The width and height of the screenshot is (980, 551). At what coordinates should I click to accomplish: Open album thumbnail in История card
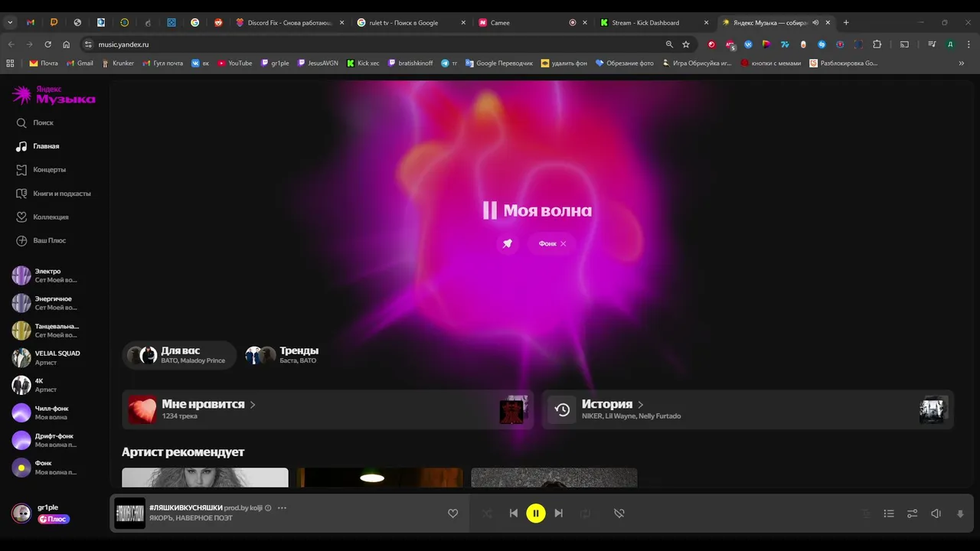(x=933, y=409)
